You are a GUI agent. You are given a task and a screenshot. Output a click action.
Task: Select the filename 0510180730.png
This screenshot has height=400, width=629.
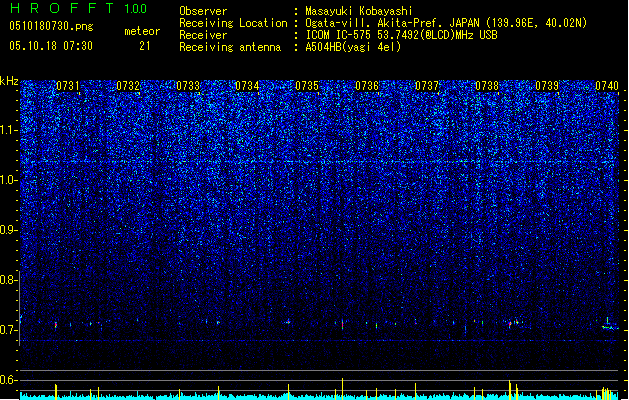[51, 26]
